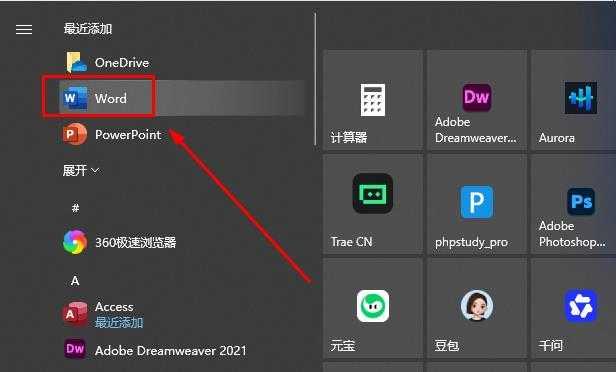Open the Adobe Photoshop tile

pos(574,204)
